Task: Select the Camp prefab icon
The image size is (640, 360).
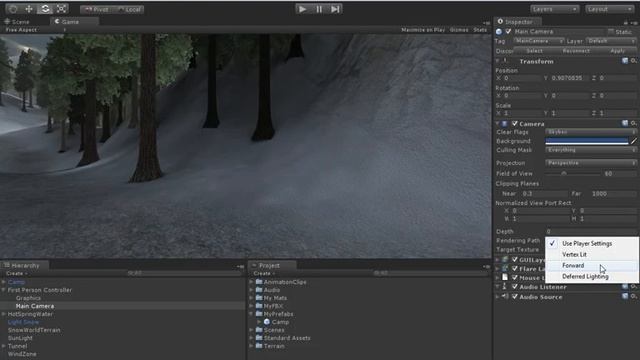Action: [267, 322]
